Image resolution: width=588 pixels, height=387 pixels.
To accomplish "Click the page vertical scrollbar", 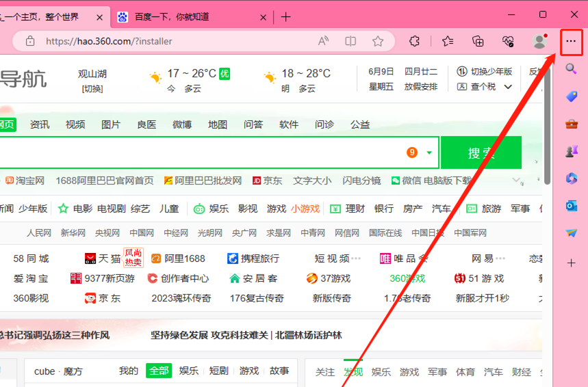I will 547,126.
